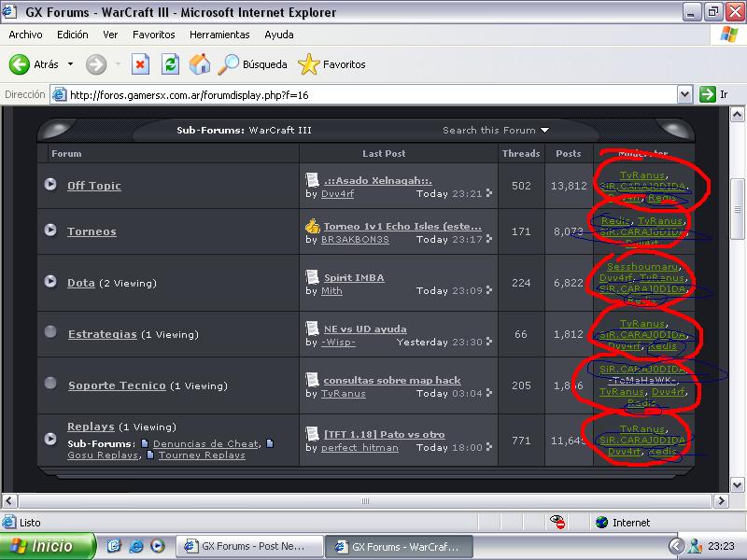Image resolution: width=747 pixels, height=560 pixels.
Task: Open Denuncias de Cheat sub-forum
Action: [x=205, y=444]
